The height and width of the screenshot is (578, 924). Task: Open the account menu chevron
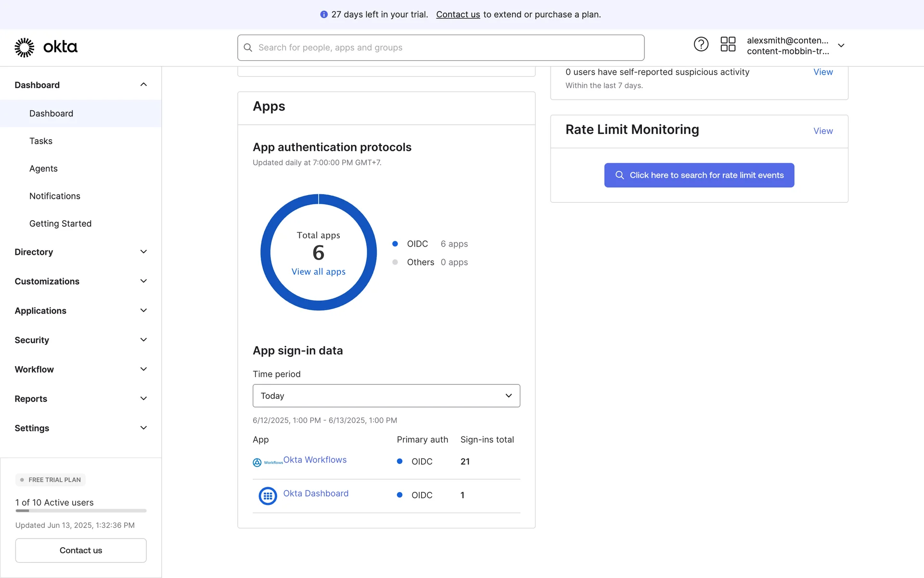[841, 46]
